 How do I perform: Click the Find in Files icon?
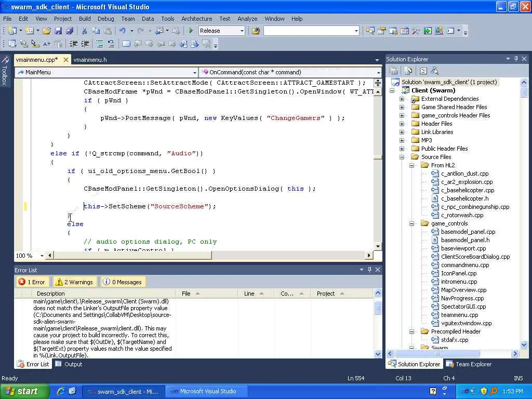pyautogui.click(x=256, y=31)
